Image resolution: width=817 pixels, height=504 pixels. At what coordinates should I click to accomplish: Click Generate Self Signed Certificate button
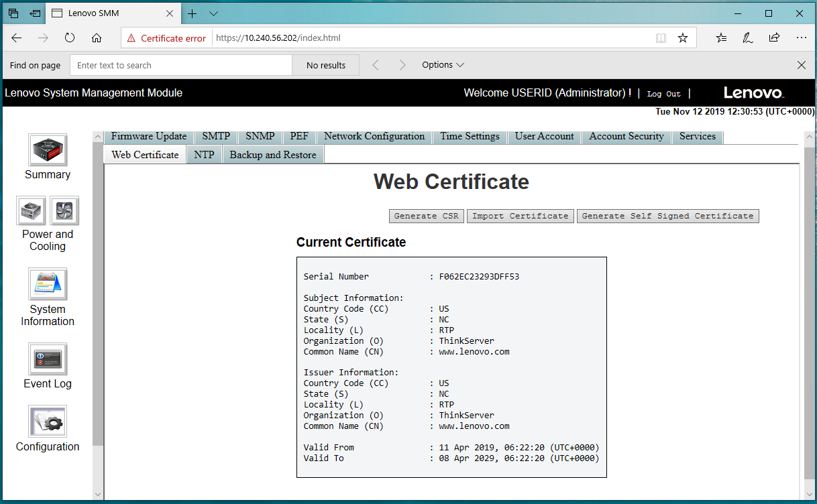667,216
